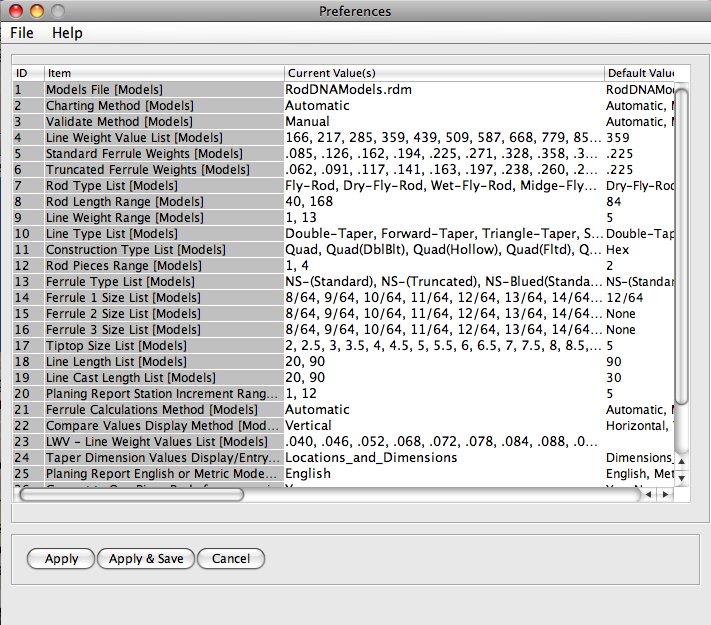Click the horizontal scrollbar thumb
This screenshot has width=711, height=625.
[x=131, y=494]
